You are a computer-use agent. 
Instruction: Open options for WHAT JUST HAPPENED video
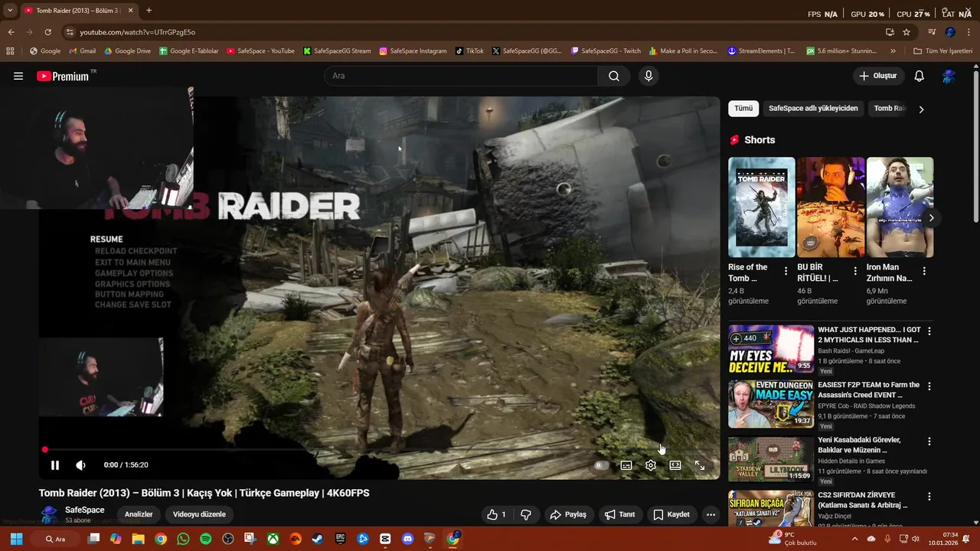(929, 331)
